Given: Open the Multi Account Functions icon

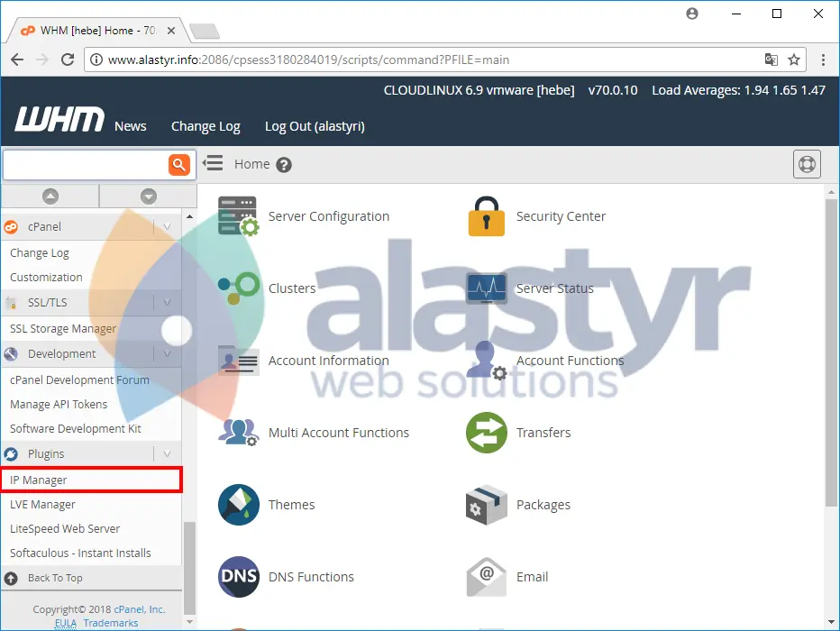Looking at the screenshot, I should click(x=237, y=433).
